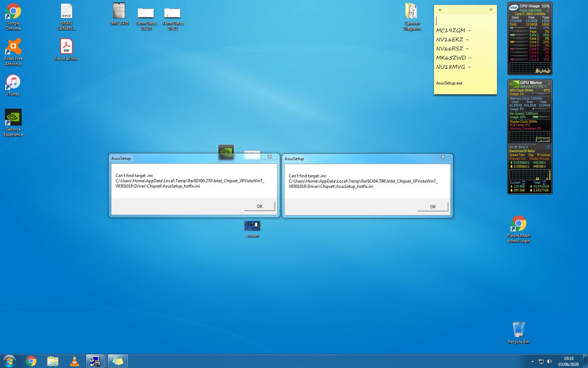Click Show desktop button at taskbar end
The width and height of the screenshot is (588, 368).
(x=585, y=361)
